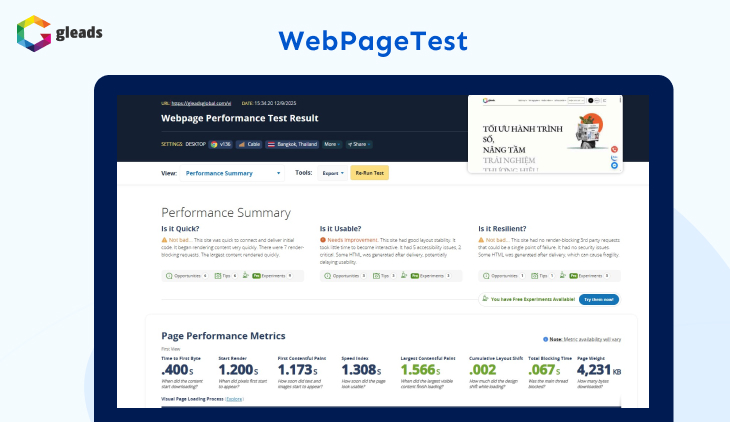
Task: Click the Gleads logo icon
Action: click(33, 31)
